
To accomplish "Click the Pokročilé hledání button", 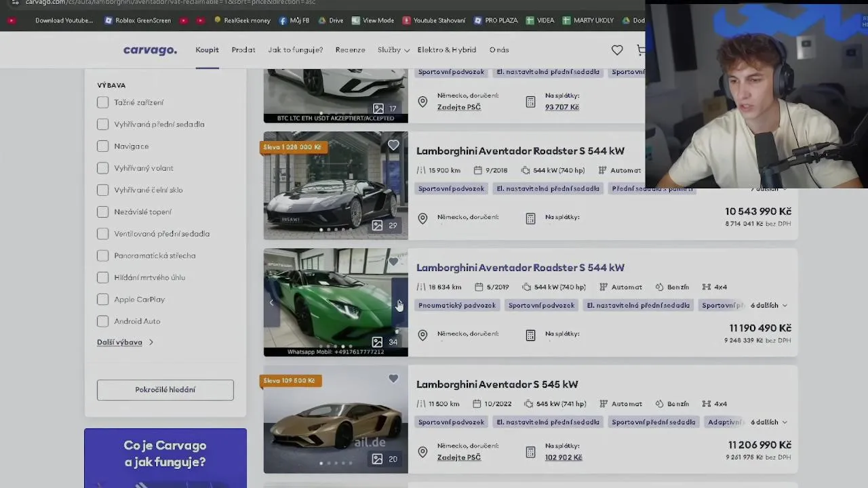I will (x=165, y=390).
